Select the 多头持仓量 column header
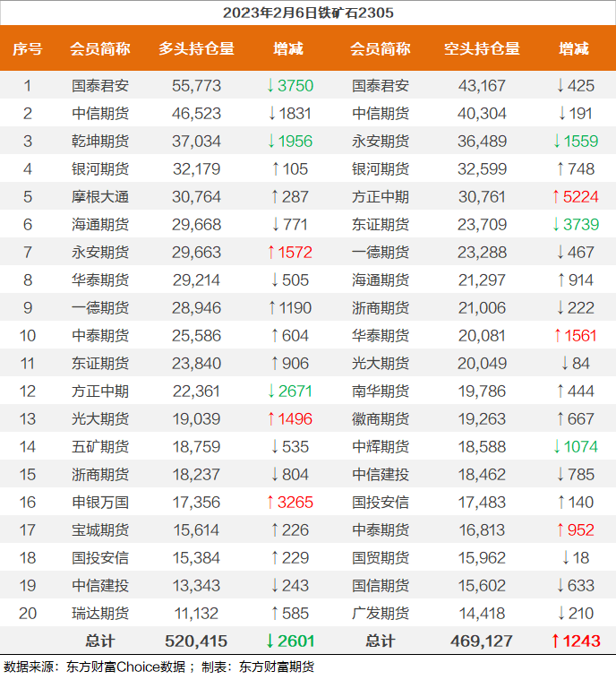 coord(196,49)
